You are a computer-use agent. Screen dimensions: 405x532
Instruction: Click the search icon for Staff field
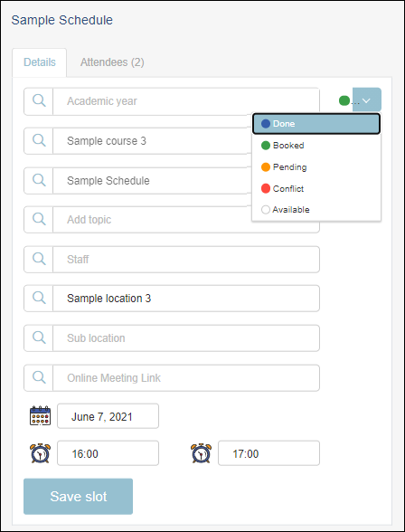click(x=39, y=259)
